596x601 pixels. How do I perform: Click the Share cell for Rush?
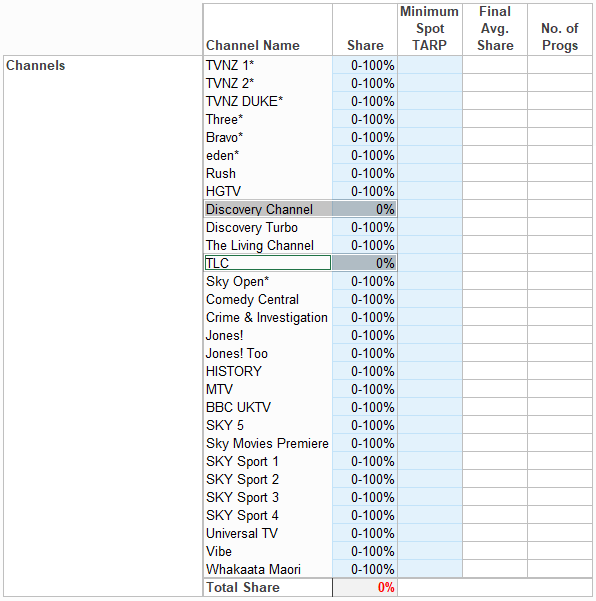tap(365, 173)
